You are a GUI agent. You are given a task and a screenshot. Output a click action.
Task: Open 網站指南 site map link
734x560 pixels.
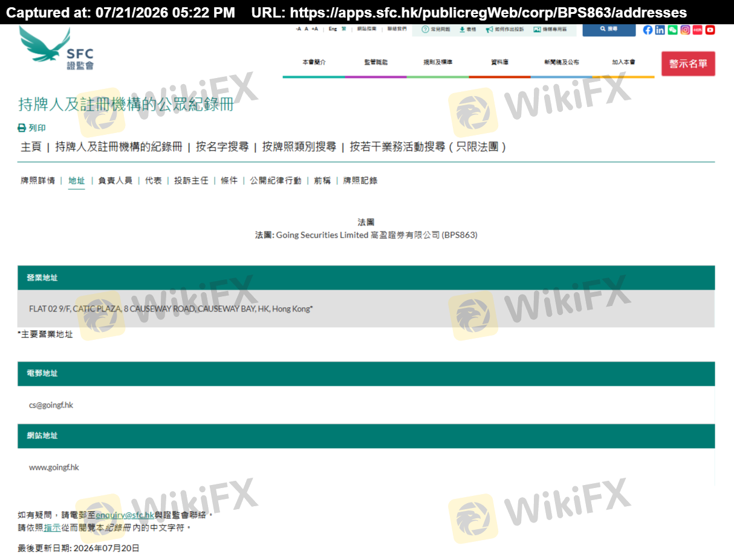pos(366,29)
